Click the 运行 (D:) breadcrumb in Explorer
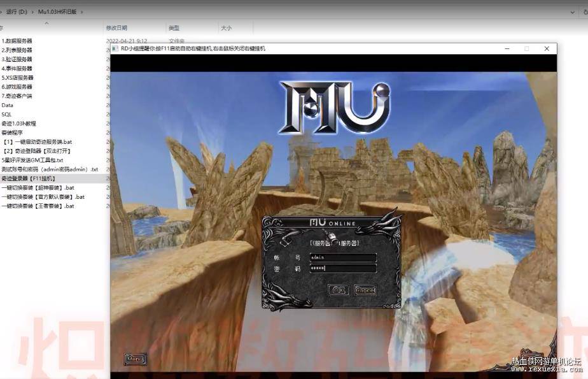The height and width of the screenshot is (379, 588). tap(17, 11)
